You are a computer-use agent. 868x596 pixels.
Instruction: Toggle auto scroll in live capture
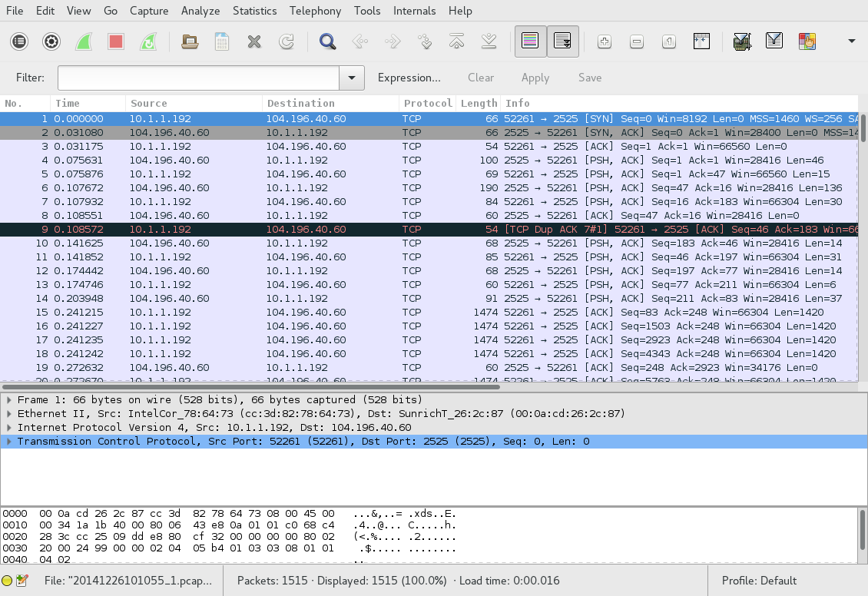(562, 41)
